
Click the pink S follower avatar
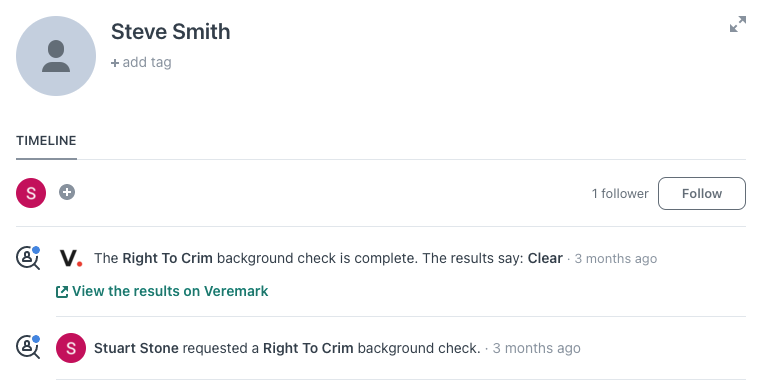31,193
